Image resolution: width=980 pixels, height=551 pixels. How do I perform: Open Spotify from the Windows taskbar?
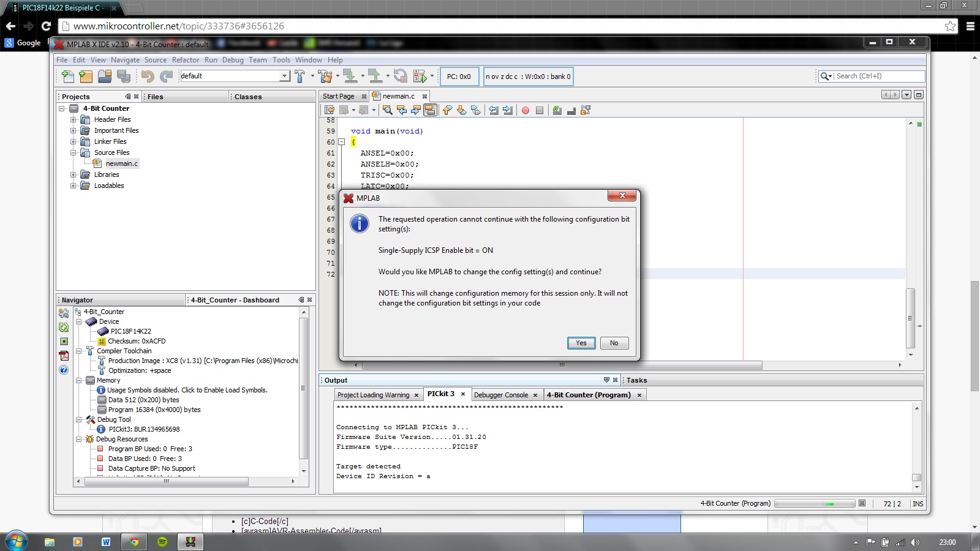click(162, 542)
